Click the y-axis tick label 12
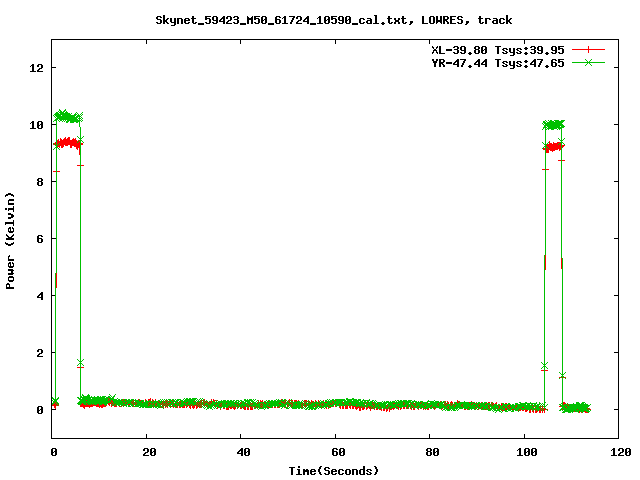The image size is (640, 480). pos(37,68)
